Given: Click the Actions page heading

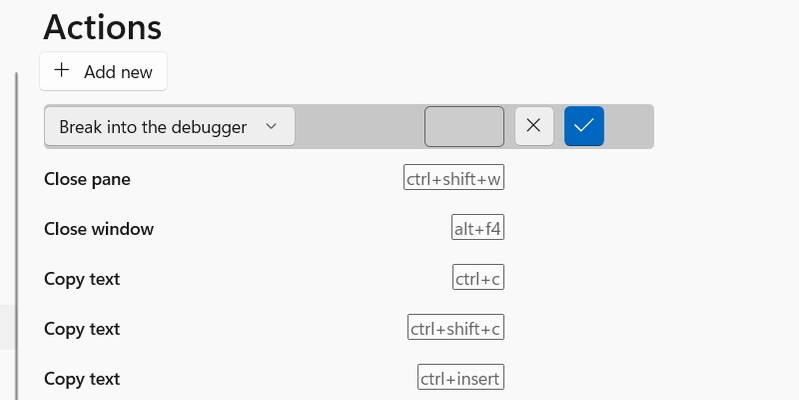Looking at the screenshot, I should point(102,27).
